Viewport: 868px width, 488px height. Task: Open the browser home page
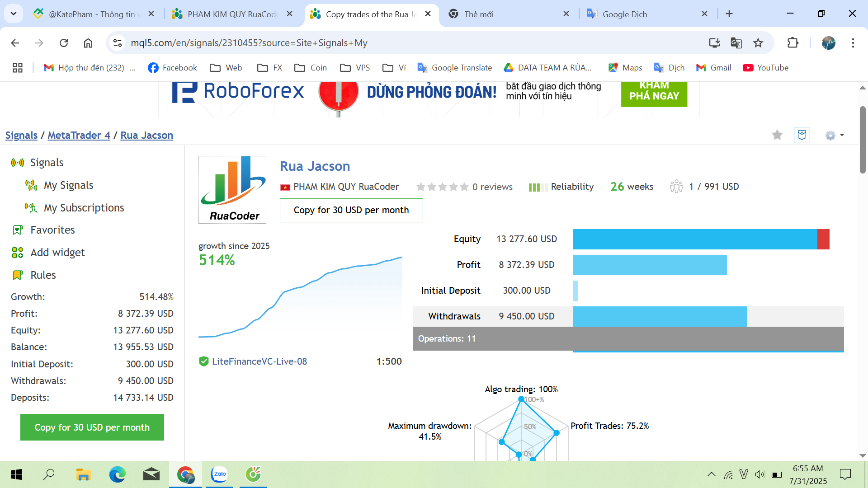pyautogui.click(x=88, y=43)
